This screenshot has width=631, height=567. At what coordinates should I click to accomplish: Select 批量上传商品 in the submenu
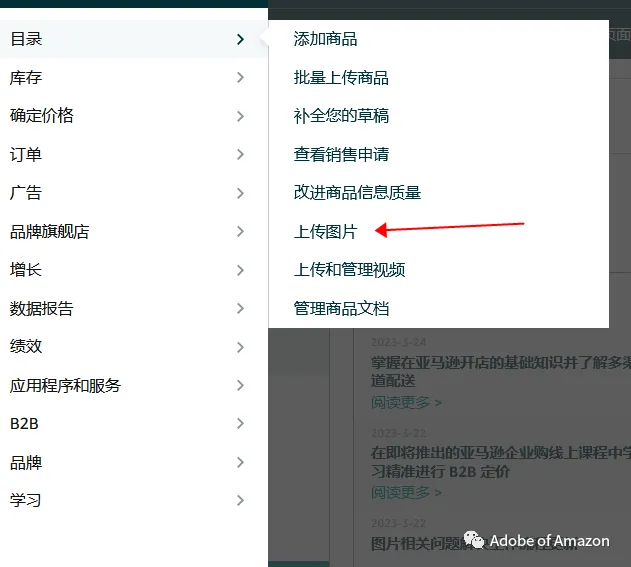[341, 77]
